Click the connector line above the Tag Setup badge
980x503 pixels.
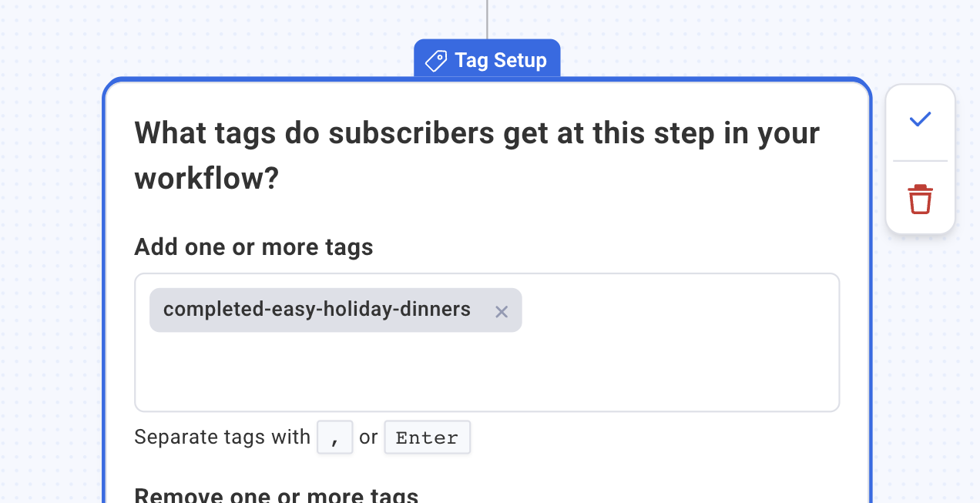(487, 19)
